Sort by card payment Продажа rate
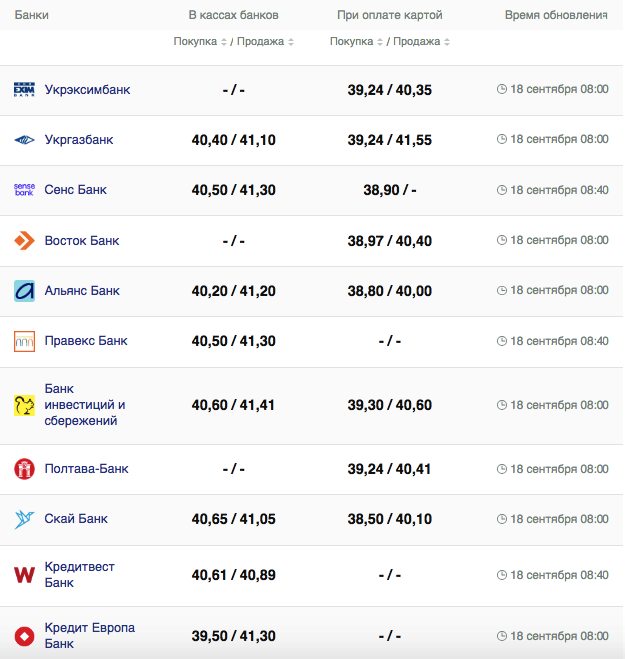The width and height of the screenshot is (625, 659). [x=420, y=42]
